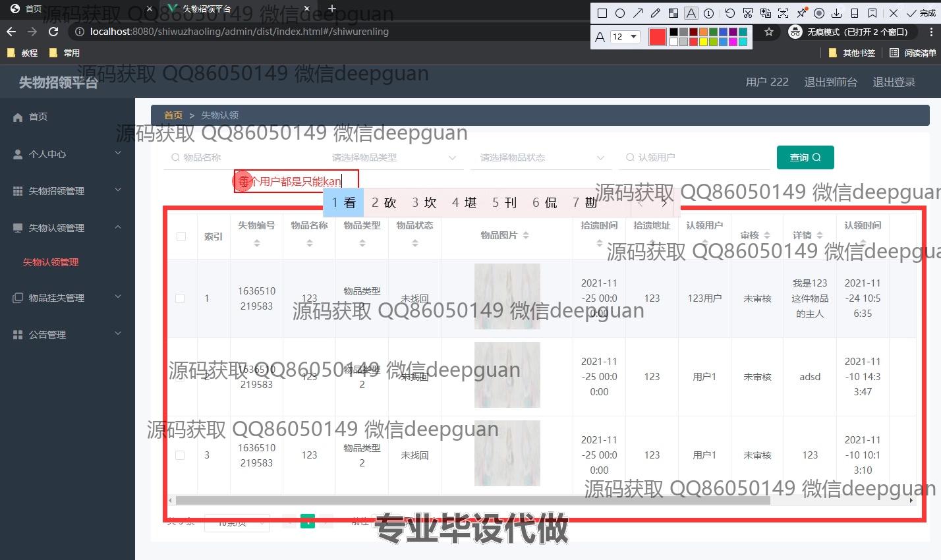Viewport: 941px width, 560px height.
Task: Pick the yellow color swatch
Action: 703,42
